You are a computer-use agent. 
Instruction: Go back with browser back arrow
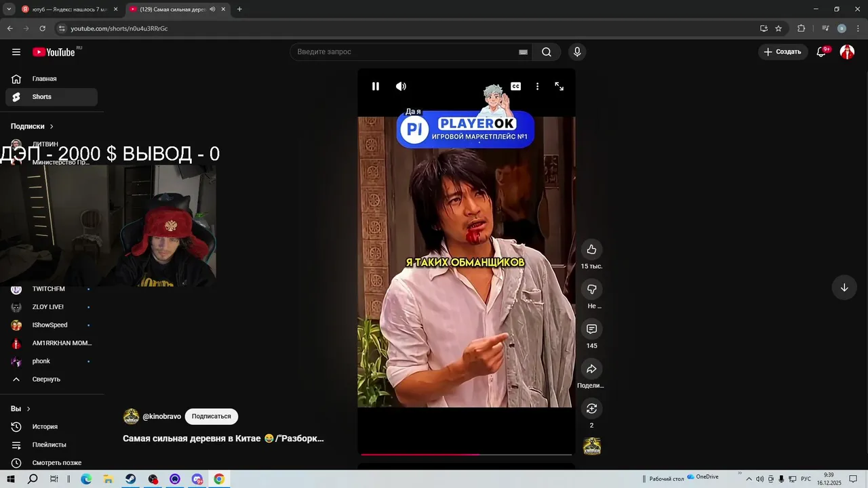click(x=9, y=28)
